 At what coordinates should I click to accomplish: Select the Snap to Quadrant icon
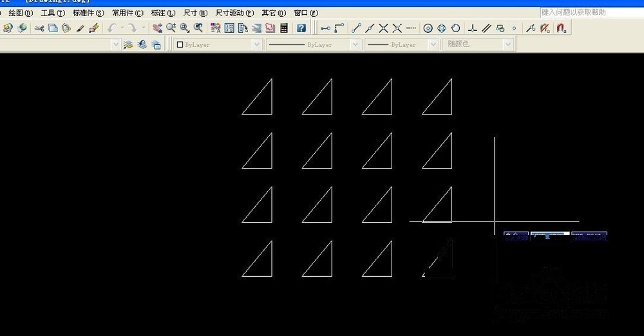tap(442, 28)
